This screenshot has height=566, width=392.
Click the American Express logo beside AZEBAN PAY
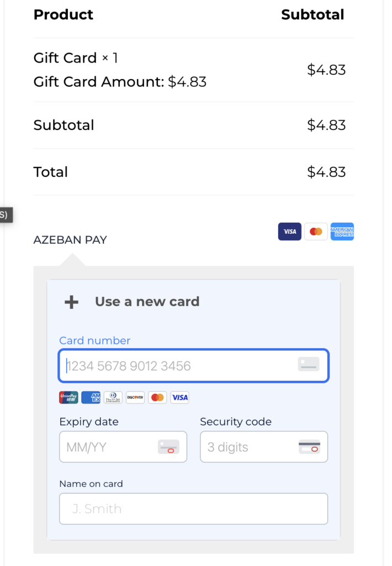pyautogui.click(x=342, y=232)
